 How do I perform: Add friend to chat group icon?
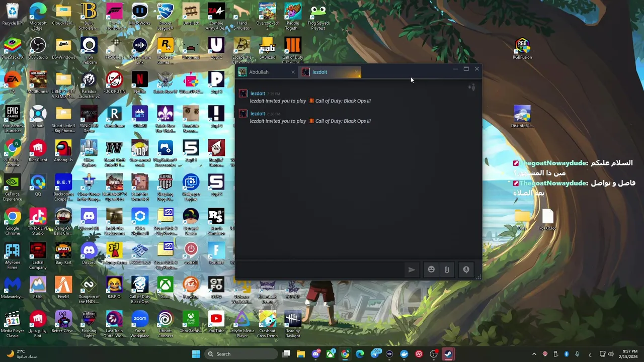[471, 87]
